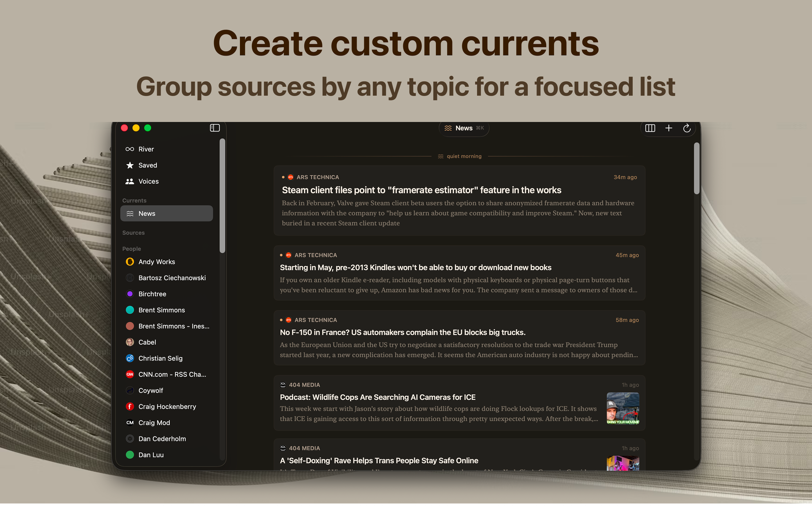Click Ars Technica logo on Kindles article
812x508 pixels.
[288, 255]
